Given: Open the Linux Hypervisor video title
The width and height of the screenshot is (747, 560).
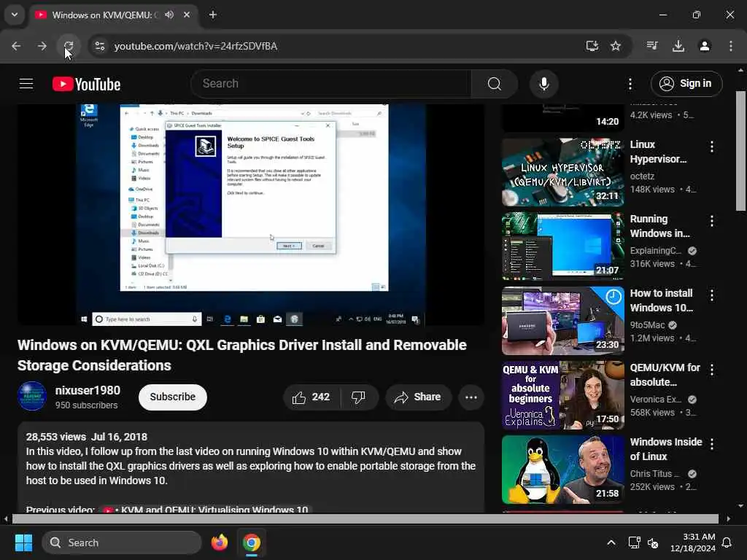Looking at the screenshot, I should pyautogui.click(x=658, y=152).
